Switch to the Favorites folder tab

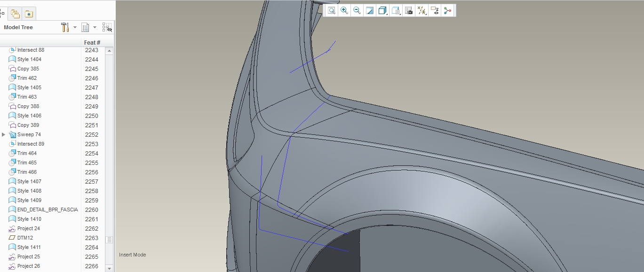point(29,14)
